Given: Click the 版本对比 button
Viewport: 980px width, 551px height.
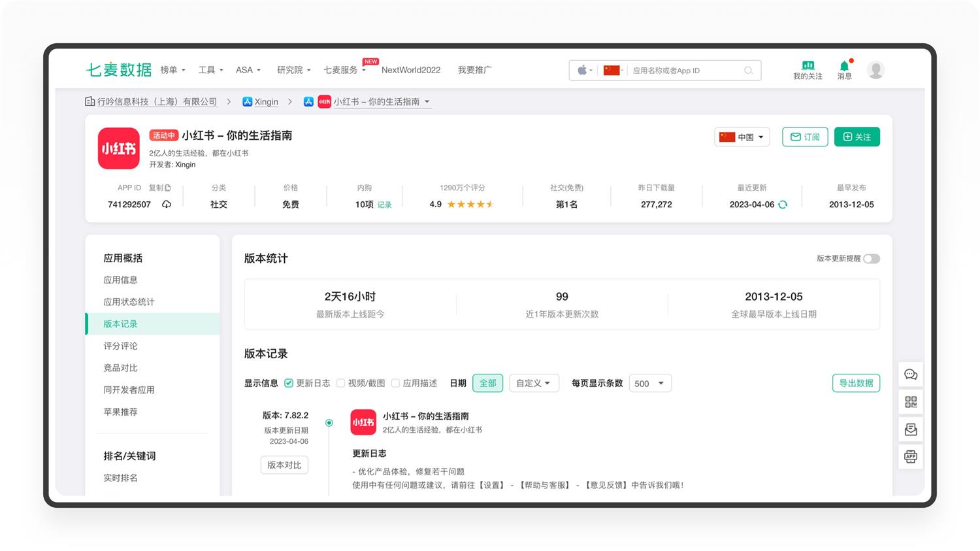Looking at the screenshot, I should [284, 465].
